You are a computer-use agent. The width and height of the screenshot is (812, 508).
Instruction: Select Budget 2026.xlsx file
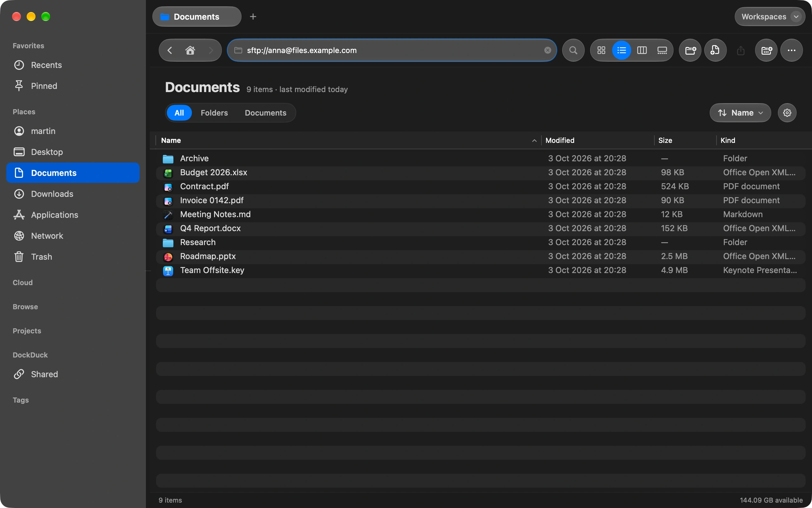(481, 173)
